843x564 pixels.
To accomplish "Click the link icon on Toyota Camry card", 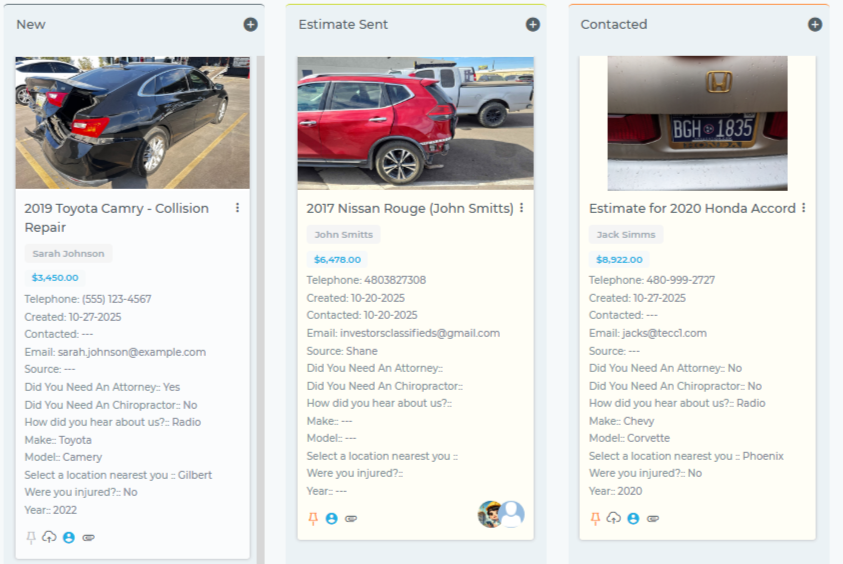I will pyautogui.click(x=88, y=538).
